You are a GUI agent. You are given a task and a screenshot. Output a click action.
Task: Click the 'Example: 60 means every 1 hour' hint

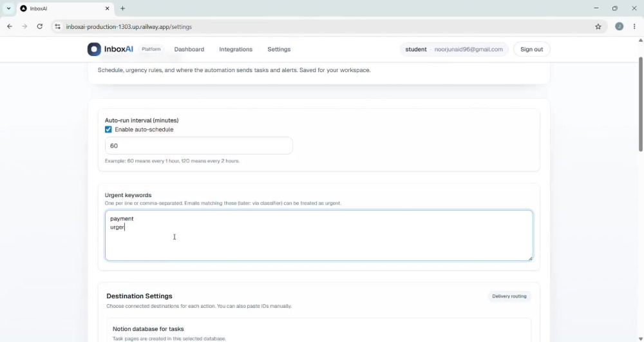[172, 161]
